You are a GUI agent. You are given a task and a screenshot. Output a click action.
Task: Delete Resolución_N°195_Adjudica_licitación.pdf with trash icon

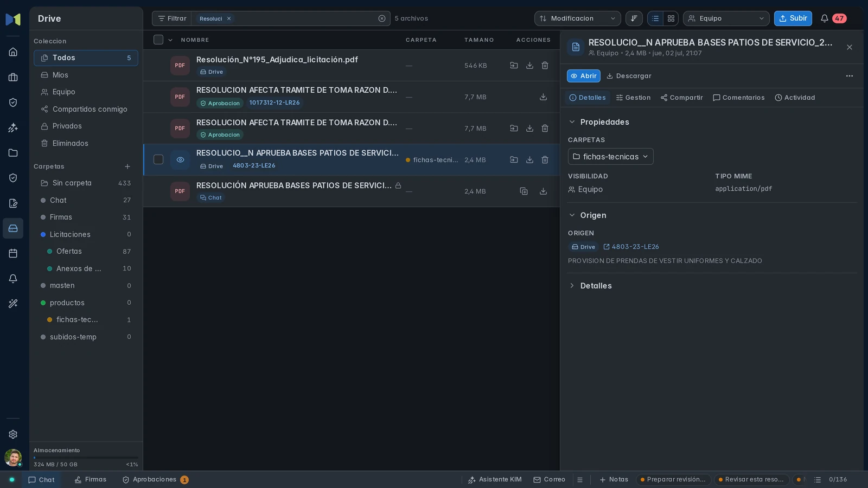[545, 66]
